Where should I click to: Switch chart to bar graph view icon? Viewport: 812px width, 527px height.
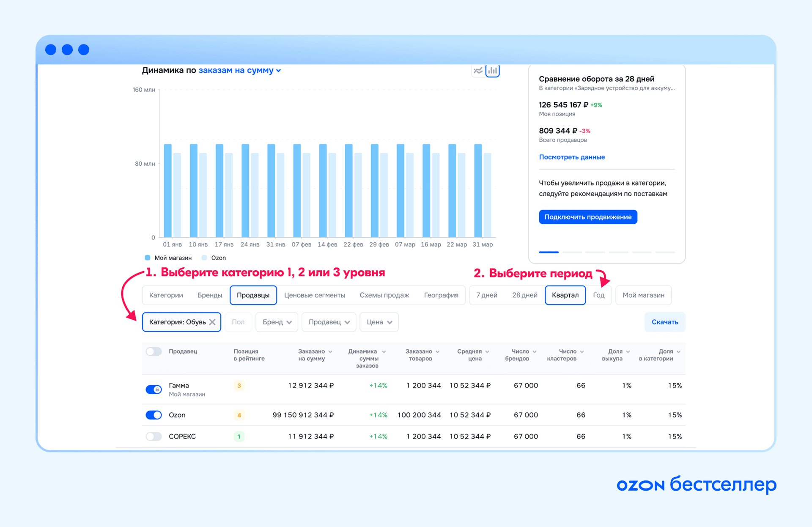tap(493, 71)
